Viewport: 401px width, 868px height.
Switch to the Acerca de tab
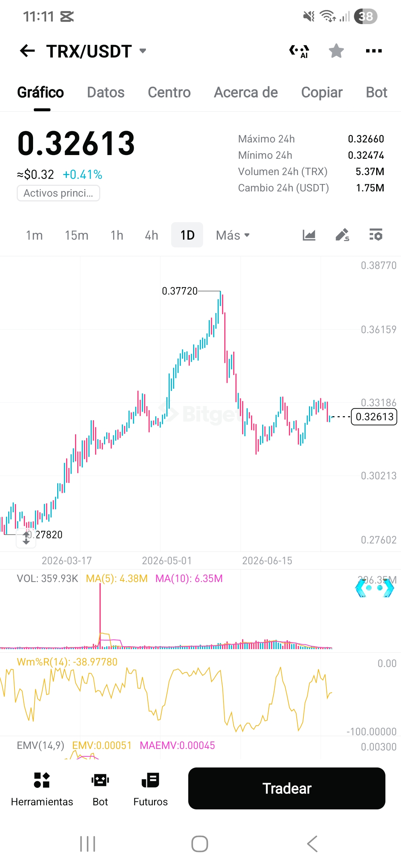click(x=246, y=92)
